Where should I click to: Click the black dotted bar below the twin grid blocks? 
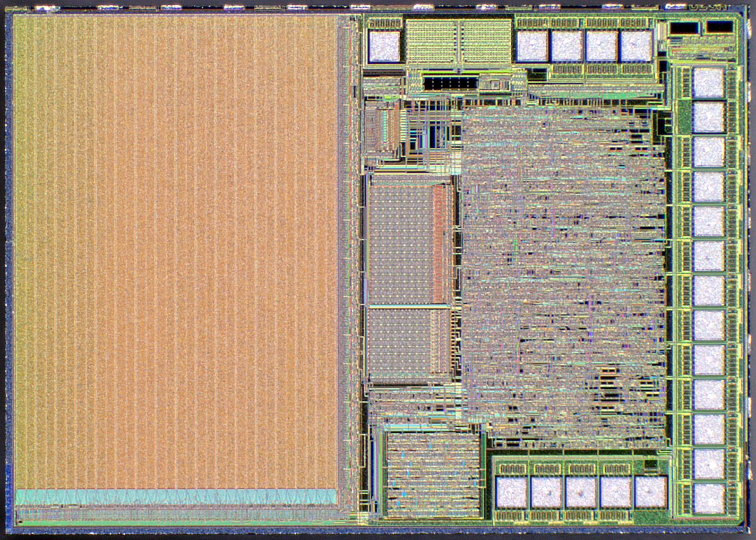pyautogui.click(x=450, y=84)
